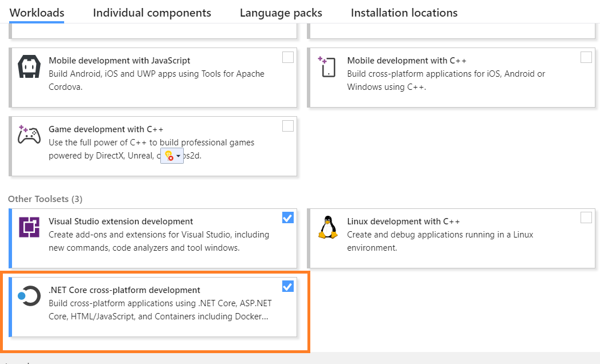Click the 'Windows using C++.' description line
Viewport: 600px width, 364px height.
pos(386,87)
